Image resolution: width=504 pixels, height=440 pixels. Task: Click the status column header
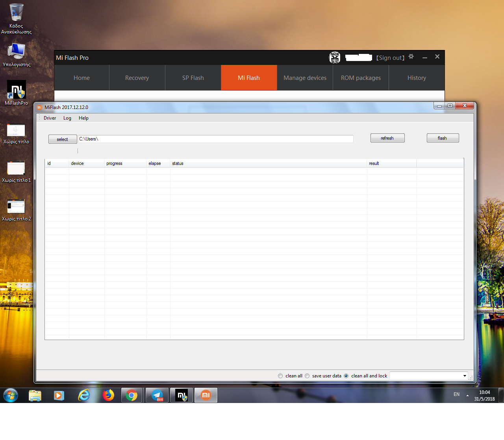click(x=269, y=163)
